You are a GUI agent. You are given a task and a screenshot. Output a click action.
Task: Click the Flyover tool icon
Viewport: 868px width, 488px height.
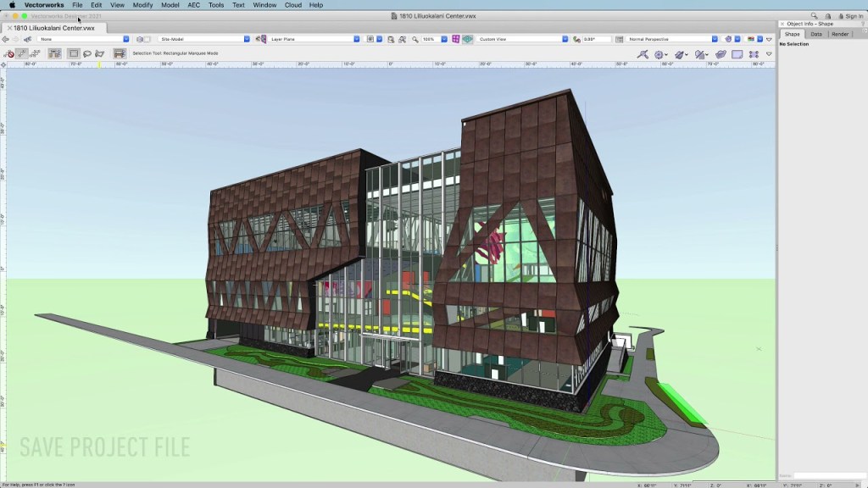(x=643, y=54)
